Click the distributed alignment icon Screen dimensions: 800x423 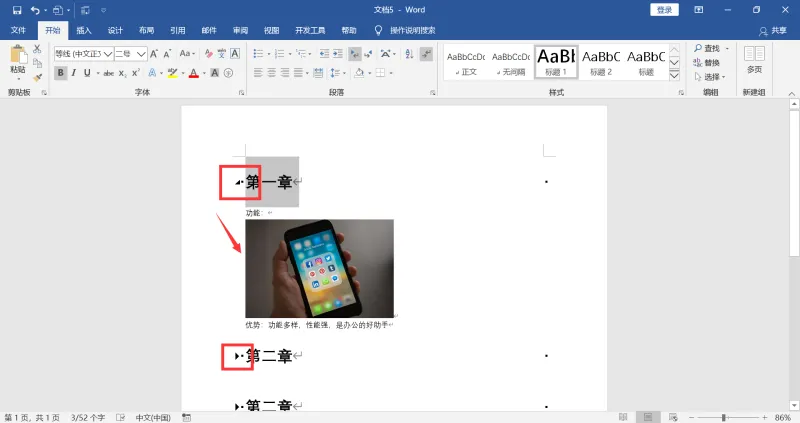(318, 73)
